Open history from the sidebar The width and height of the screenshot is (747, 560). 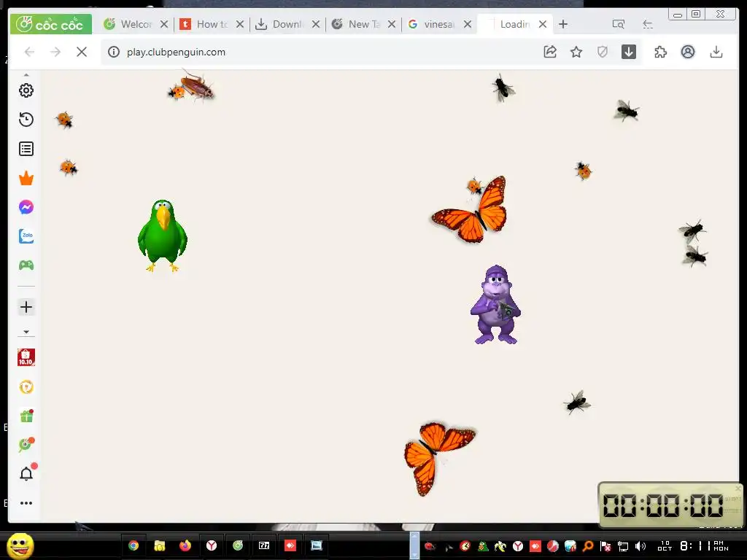(x=26, y=120)
